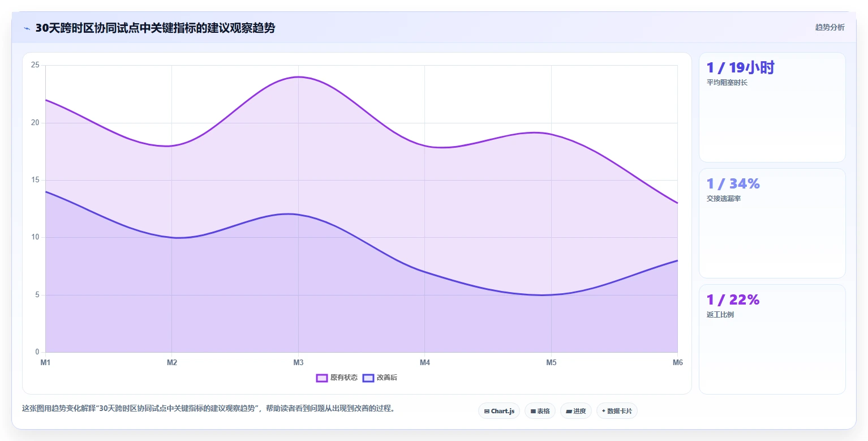Open the 交接遗漏率 metric card
The height and width of the screenshot is (441, 868).
(x=772, y=223)
